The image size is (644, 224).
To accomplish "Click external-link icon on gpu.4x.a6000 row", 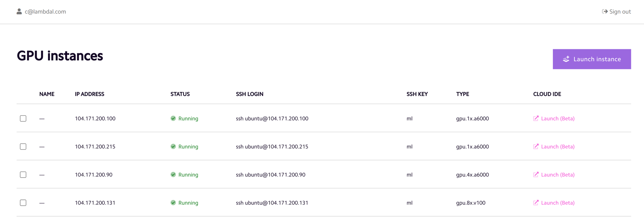I will (536, 174).
